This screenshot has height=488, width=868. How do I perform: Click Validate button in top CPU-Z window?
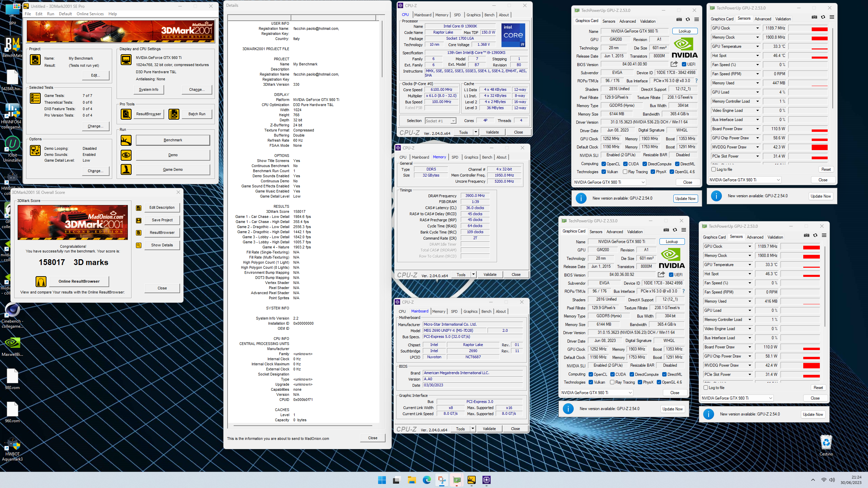point(492,132)
